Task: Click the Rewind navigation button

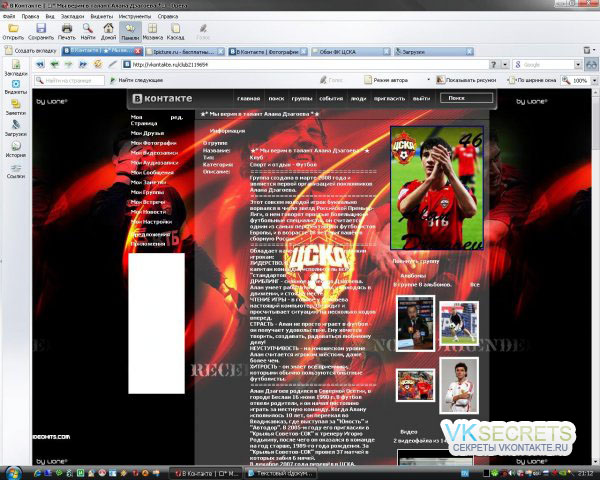Action: pyautogui.click(x=40, y=64)
